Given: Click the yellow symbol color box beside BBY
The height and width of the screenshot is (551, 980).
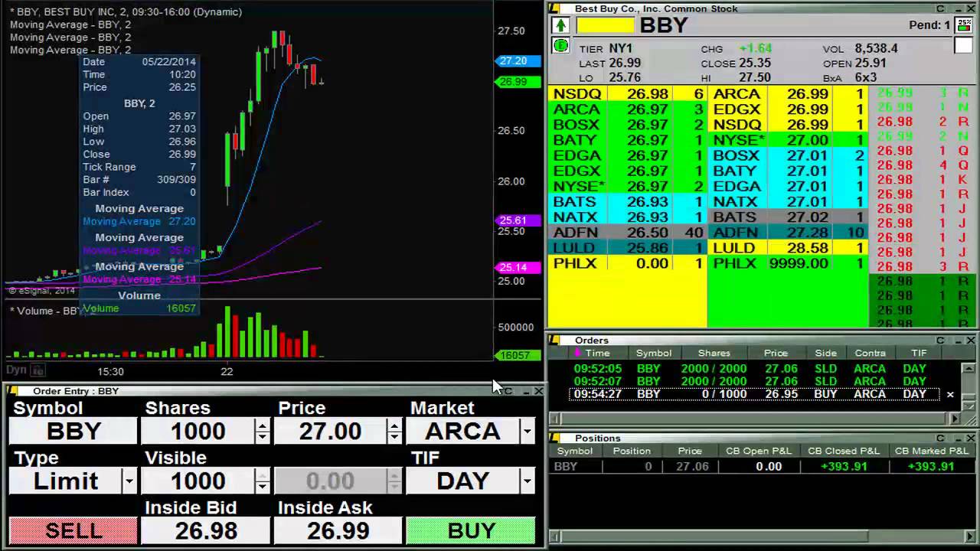Looking at the screenshot, I should click(605, 25).
